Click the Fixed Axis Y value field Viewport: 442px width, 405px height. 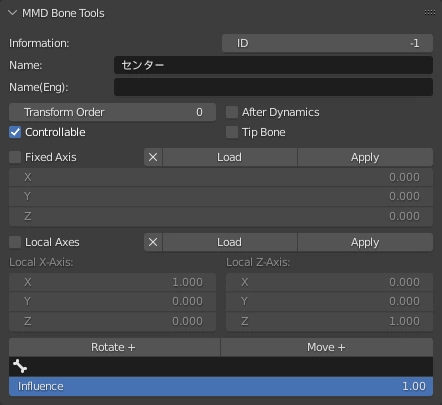(x=221, y=196)
